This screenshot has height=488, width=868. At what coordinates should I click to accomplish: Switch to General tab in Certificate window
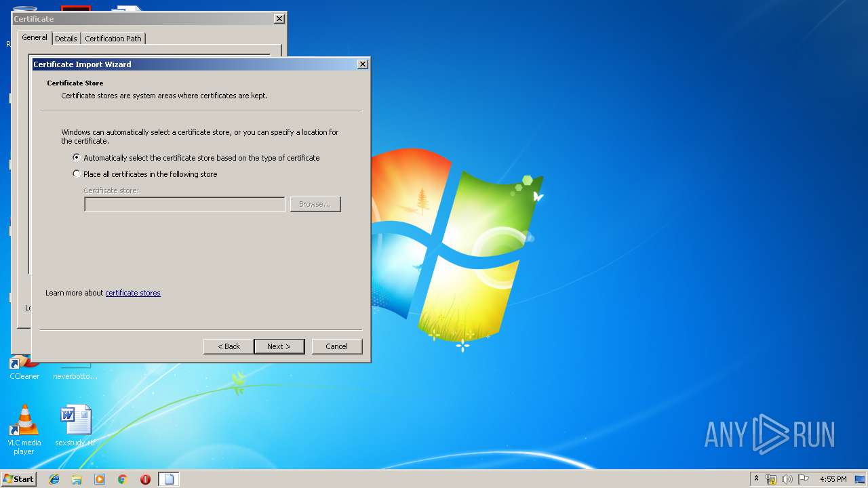click(35, 38)
